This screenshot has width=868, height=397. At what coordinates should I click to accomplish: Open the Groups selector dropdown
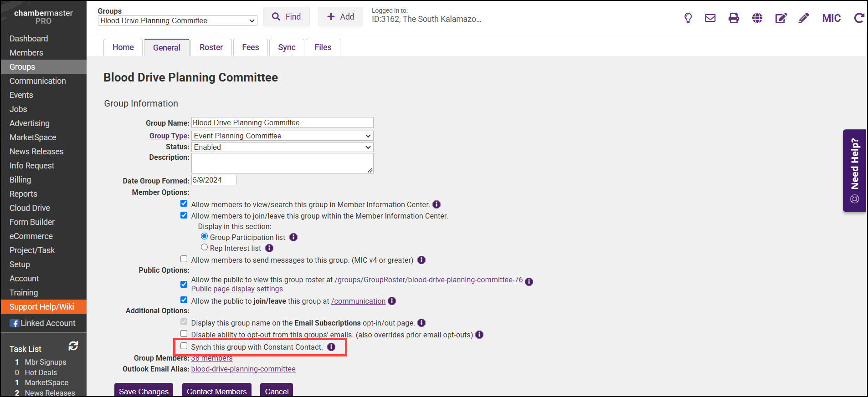coord(177,20)
